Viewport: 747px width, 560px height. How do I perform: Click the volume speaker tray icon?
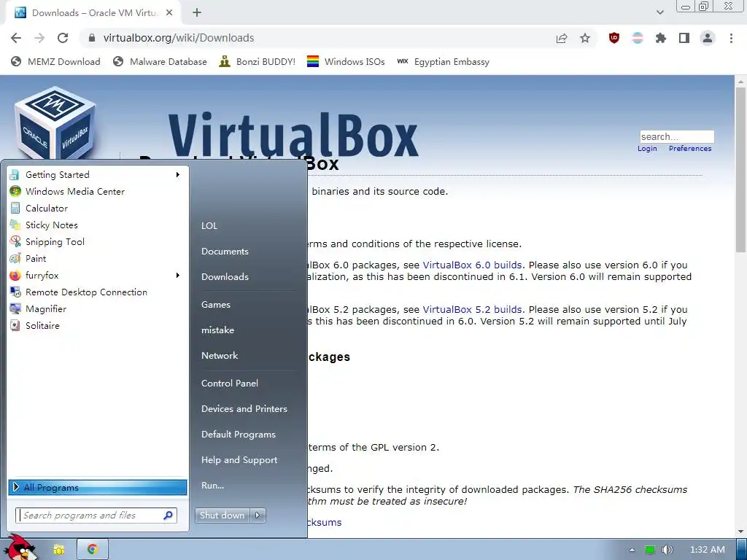[x=667, y=550]
